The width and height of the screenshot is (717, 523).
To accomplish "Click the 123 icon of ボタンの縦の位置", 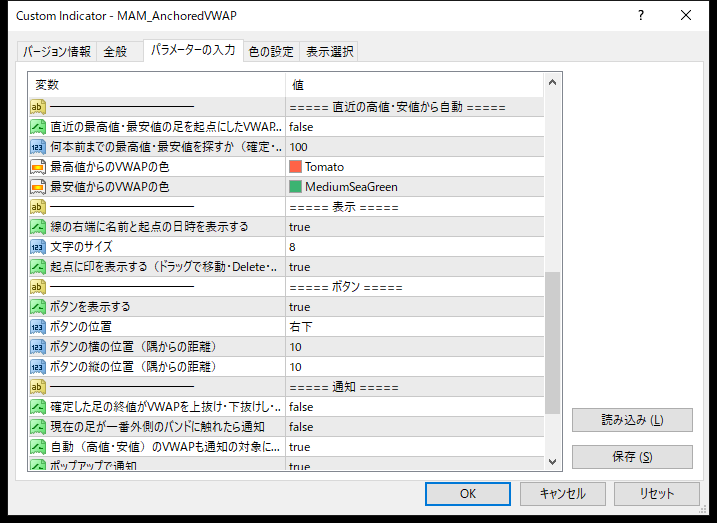I will pyautogui.click(x=38, y=367).
